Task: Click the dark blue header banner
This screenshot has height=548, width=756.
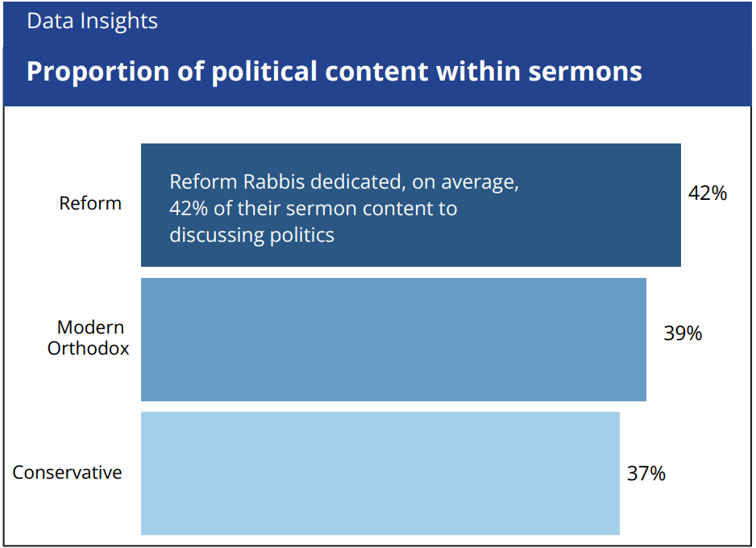Action: 377,53
